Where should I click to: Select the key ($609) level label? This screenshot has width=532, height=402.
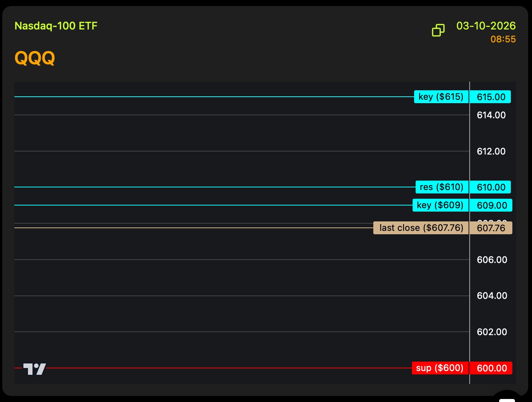(440, 205)
